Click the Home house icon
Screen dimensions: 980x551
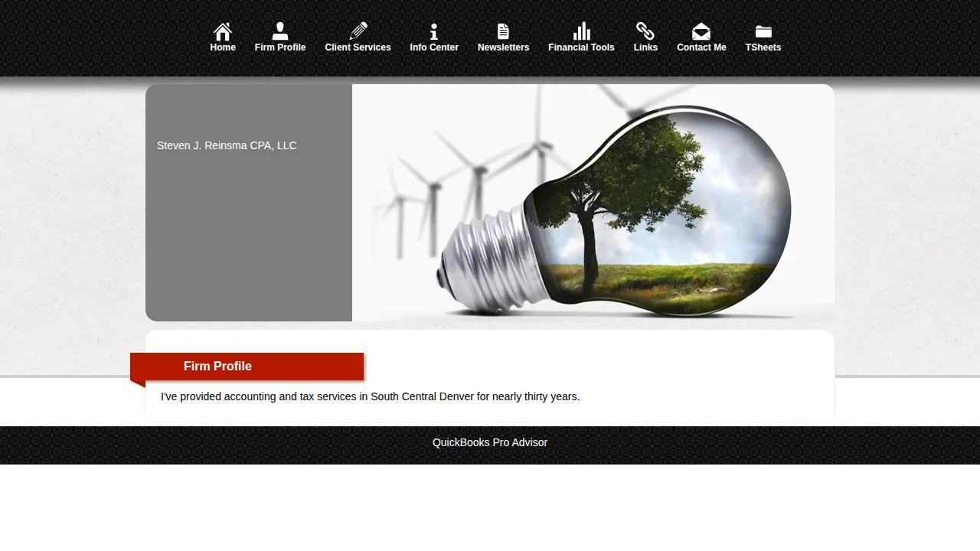pos(223,31)
